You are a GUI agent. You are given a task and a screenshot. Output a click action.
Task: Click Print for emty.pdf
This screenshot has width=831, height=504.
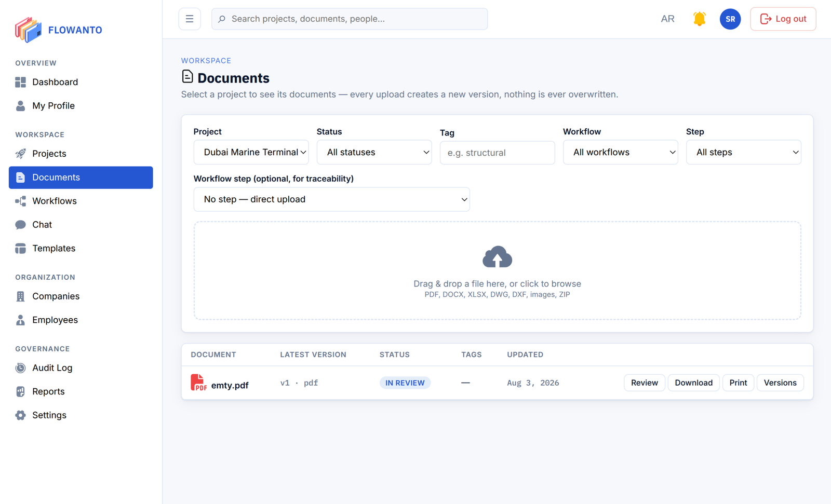click(738, 383)
